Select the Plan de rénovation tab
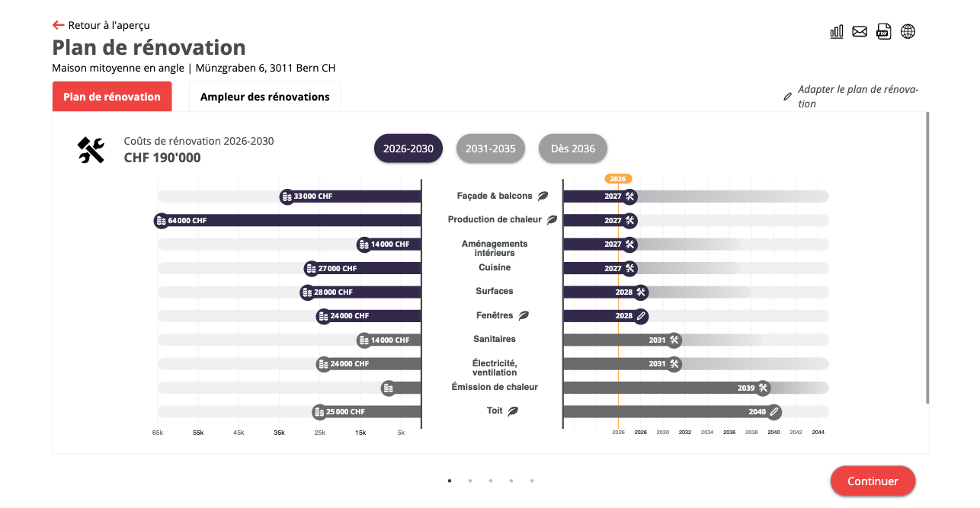980x508 pixels. 112,97
